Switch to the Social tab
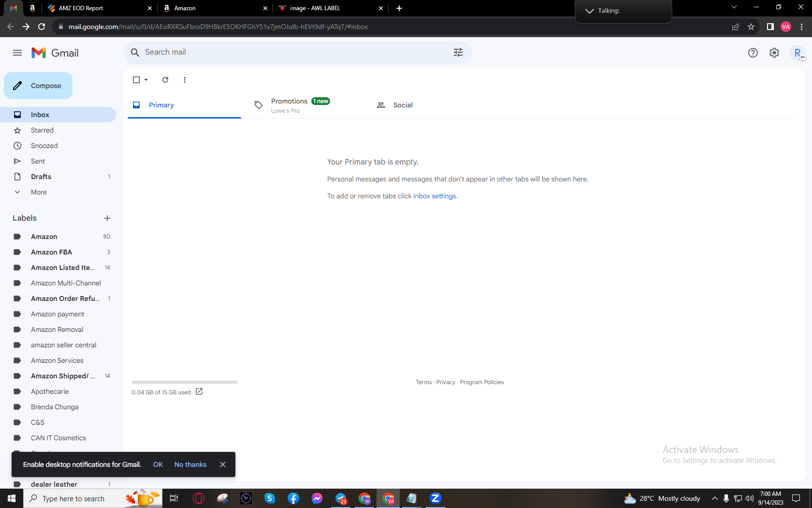Image resolution: width=812 pixels, height=508 pixels. click(x=428, y=105)
